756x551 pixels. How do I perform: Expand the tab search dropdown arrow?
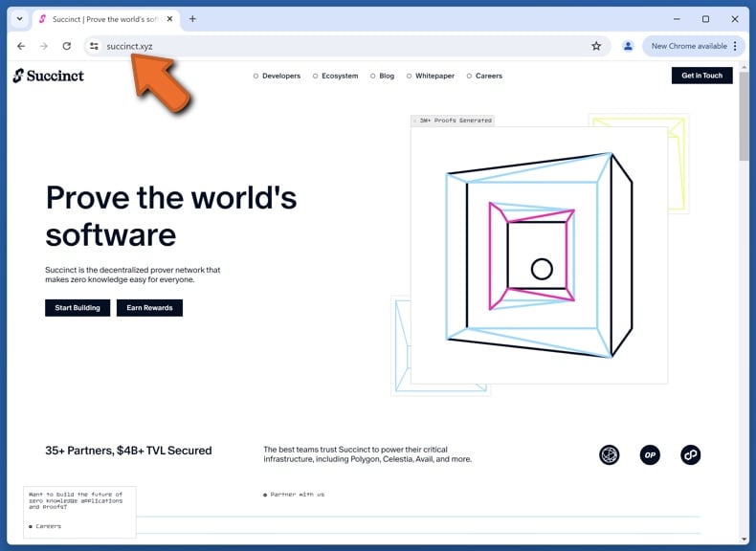click(20, 19)
